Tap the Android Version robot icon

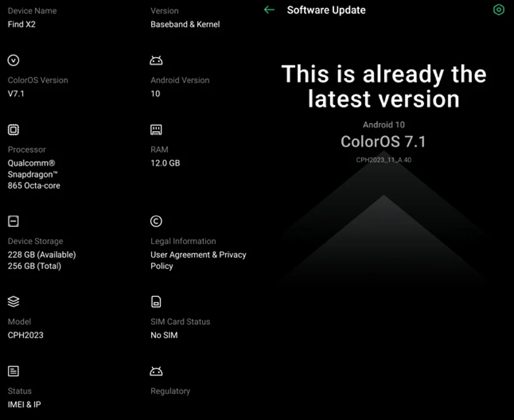156,60
